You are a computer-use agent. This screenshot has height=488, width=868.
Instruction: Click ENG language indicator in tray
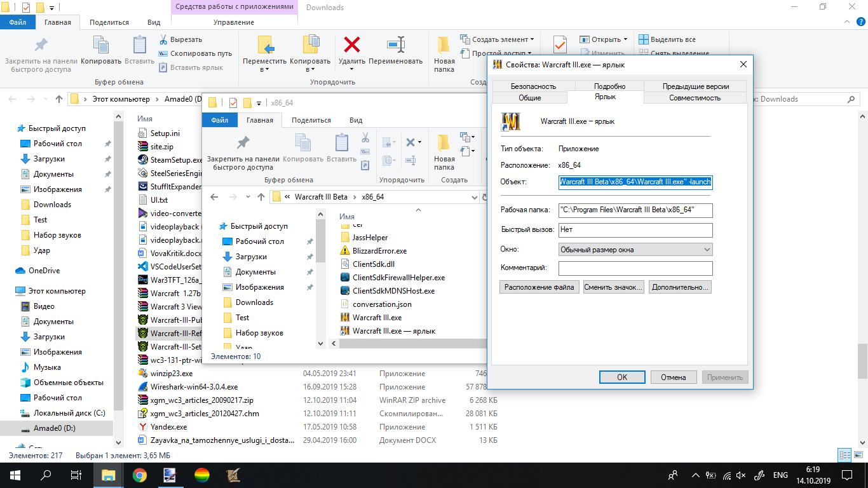[x=780, y=475]
